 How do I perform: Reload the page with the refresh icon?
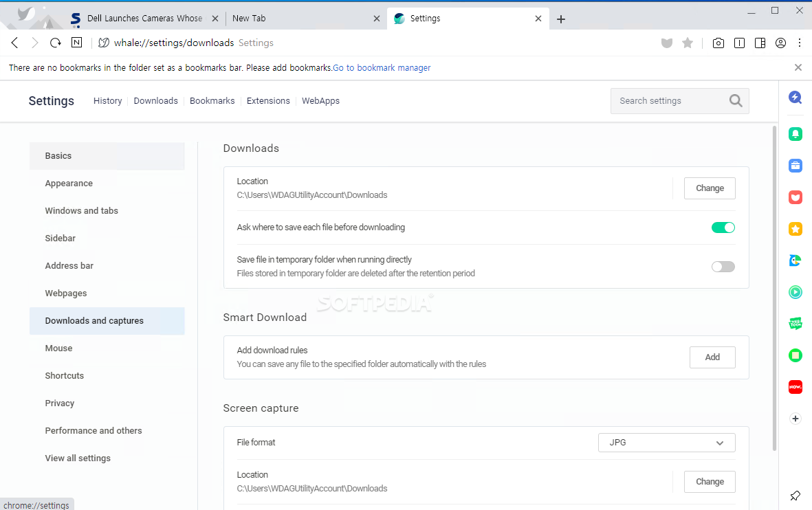(x=56, y=43)
